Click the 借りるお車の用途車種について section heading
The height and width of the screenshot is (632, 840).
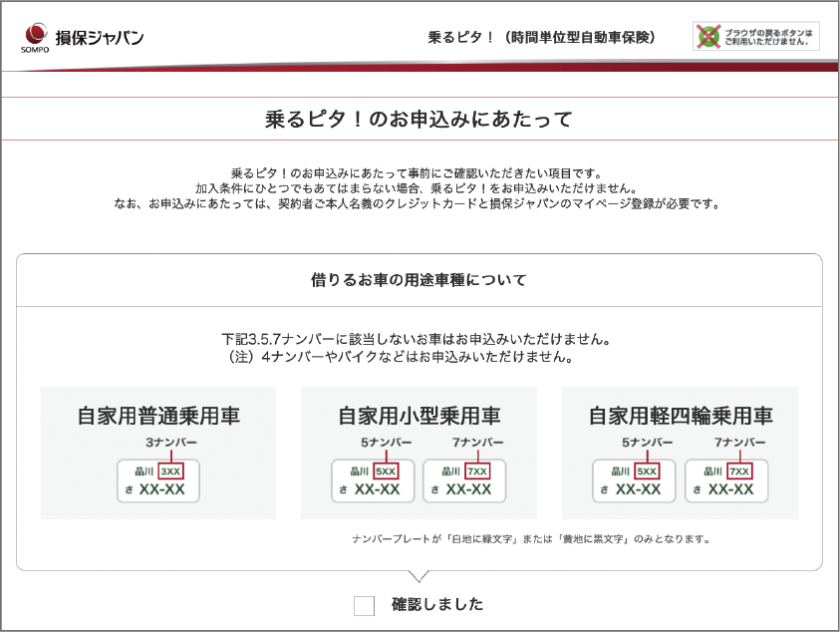tap(419, 280)
